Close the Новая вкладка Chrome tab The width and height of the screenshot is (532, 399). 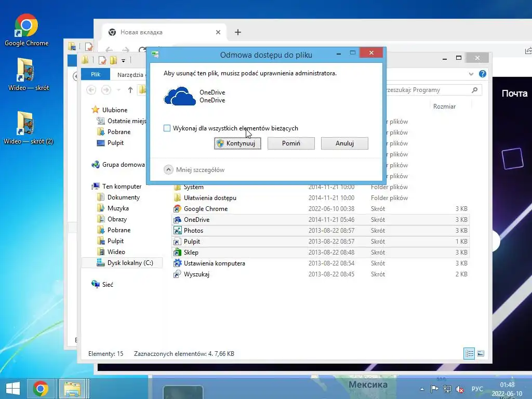218,32
